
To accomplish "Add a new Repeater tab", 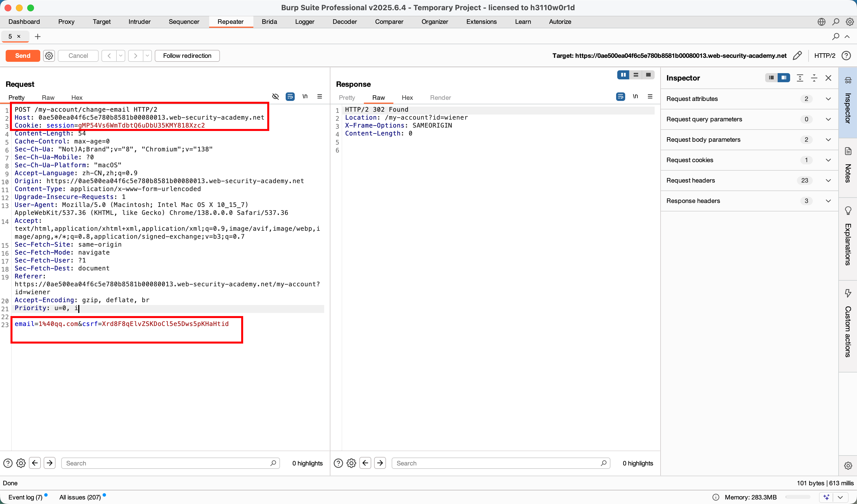I will (38, 36).
